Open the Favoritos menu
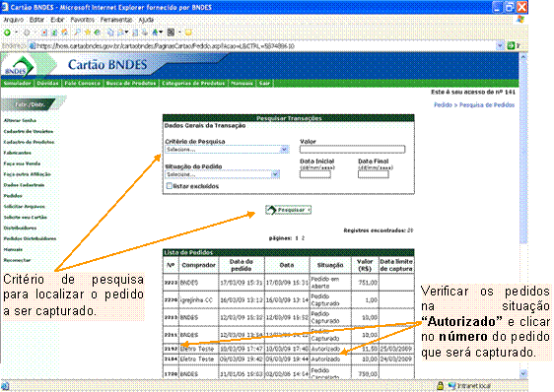The width and height of the screenshot is (554, 392). click(x=83, y=20)
